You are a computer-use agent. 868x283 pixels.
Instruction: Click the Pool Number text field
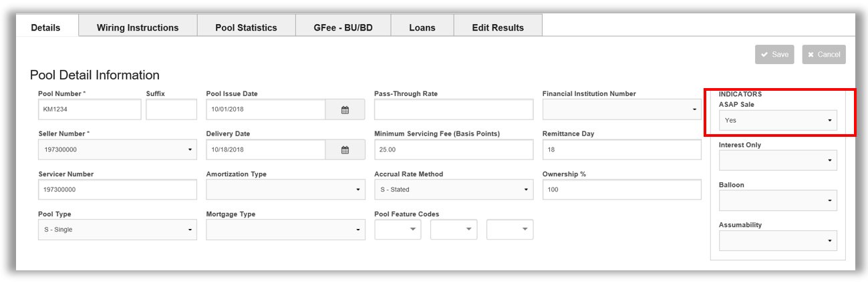pos(90,109)
